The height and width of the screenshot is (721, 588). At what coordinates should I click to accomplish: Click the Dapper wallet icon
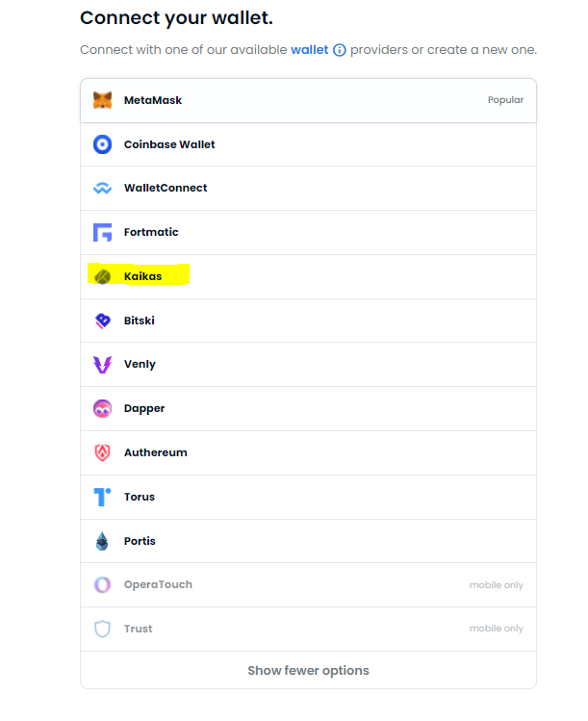point(102,409)
